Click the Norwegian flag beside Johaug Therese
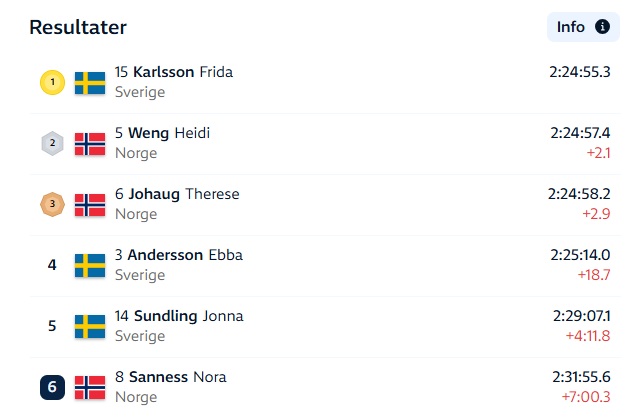626x417 pixels. pyautogui.click(x=90, y=205)
